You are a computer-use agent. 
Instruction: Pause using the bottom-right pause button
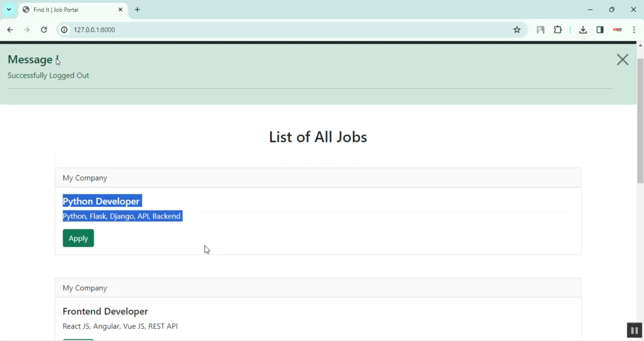(634, 330)
